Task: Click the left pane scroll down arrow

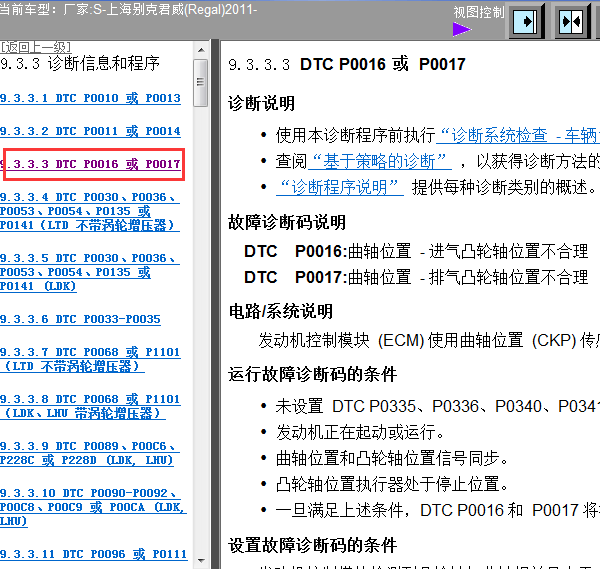Action: (x=201, y=561)
